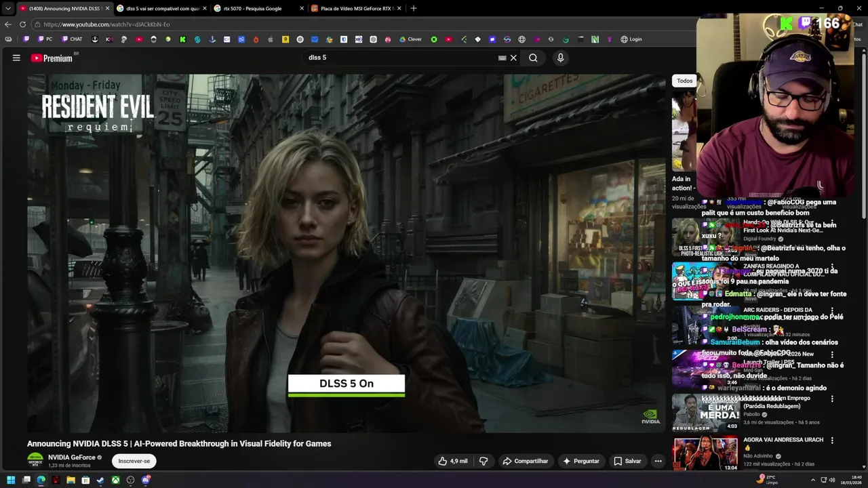This screenshot has height=488, width=868.
Task: Open Task View on the taskbar
Action: 26,480
